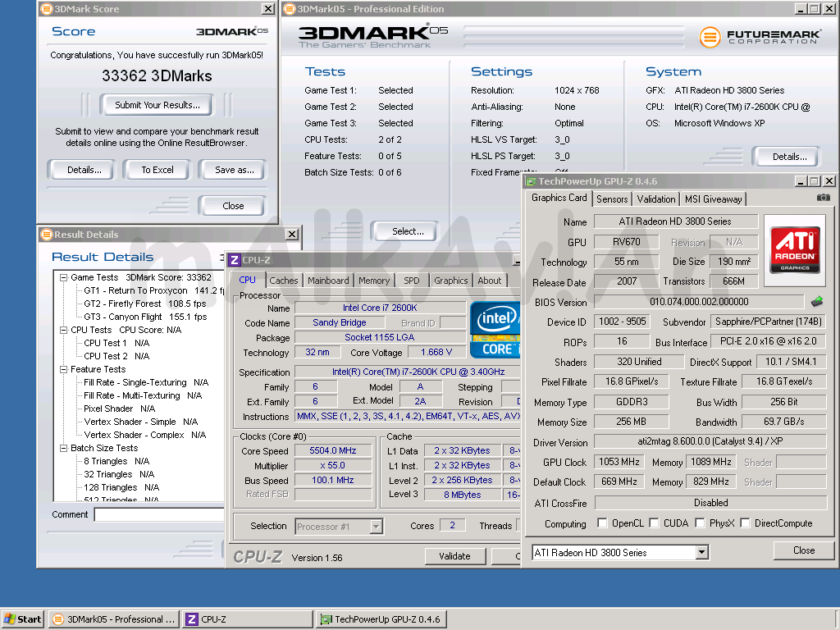Click the 33362 3DMarks score text
The image size is (840, 630).
click(157, 76)
